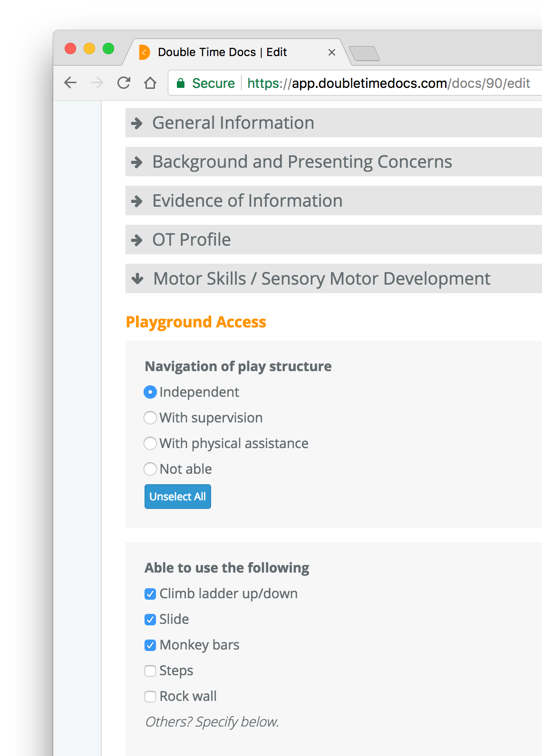Select With physical assistance option
The height and width of the screenshot is (756, 542).
click(x=150, y=443)
